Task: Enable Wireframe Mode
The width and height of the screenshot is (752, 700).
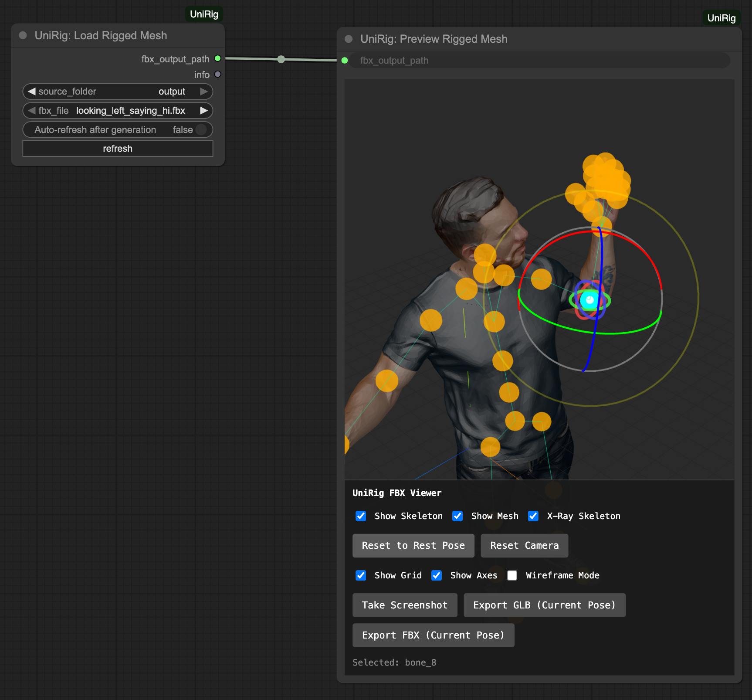Action: [x=512, y=575]
